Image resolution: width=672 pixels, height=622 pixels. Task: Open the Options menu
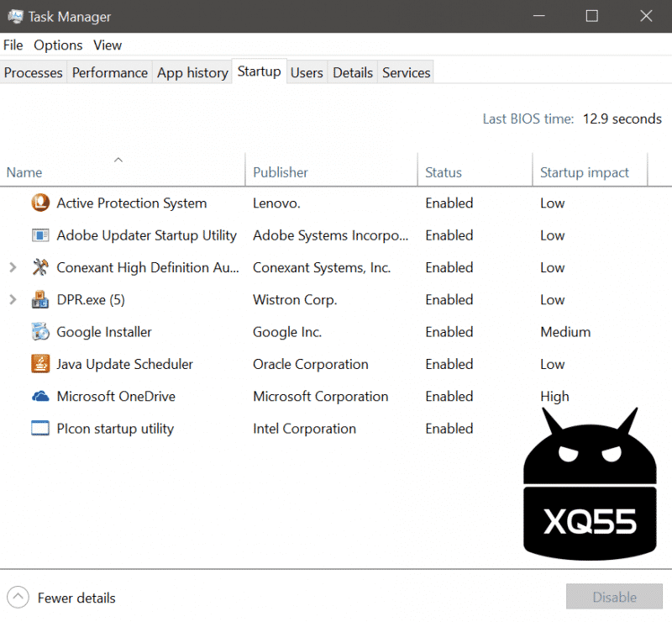coord(58,45)
